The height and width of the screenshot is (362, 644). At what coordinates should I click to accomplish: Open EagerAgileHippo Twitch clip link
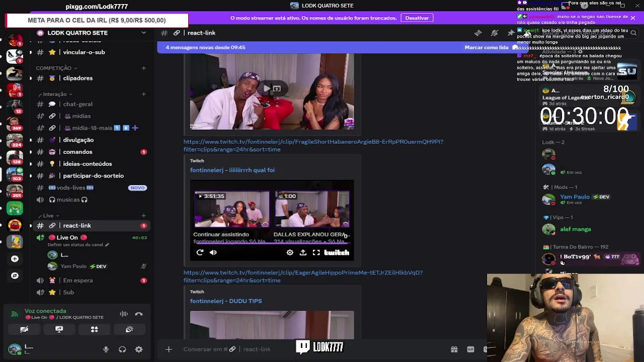click(303, 277)
